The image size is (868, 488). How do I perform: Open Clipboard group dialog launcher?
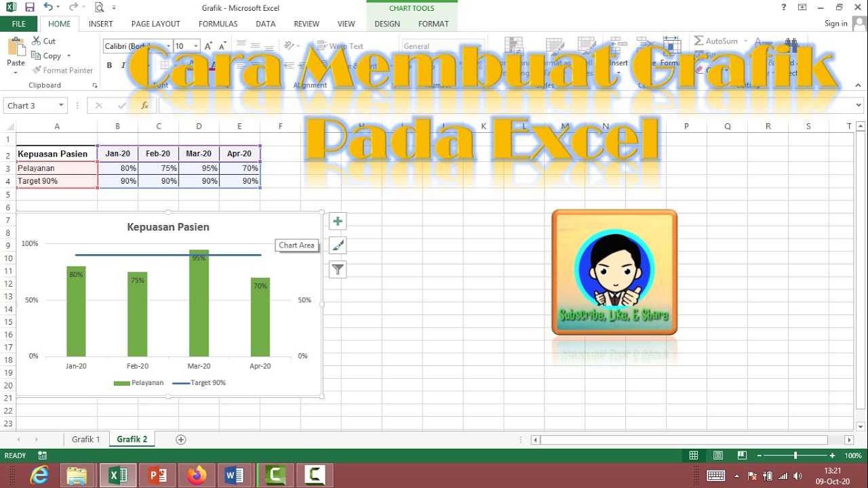pyautogui.click(x=94, y=85)
